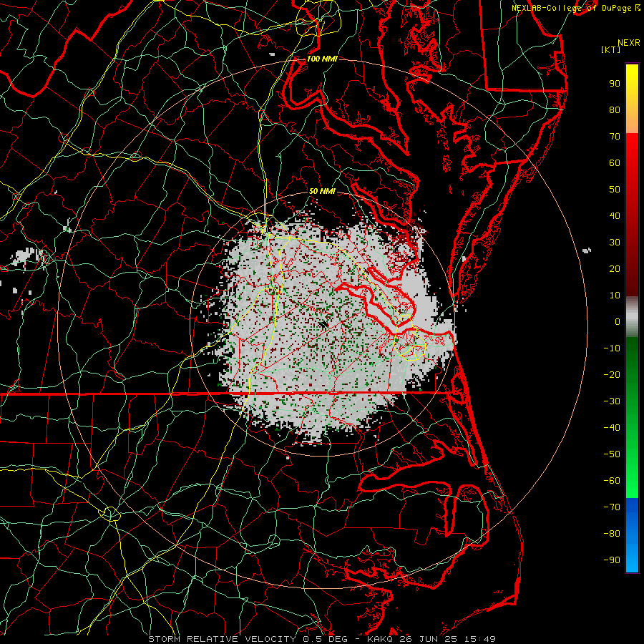Viewport: 644px width, 644px height.
Task: Click the legend value "-30"
Action: pyautogui.click(x=612, y=401)
